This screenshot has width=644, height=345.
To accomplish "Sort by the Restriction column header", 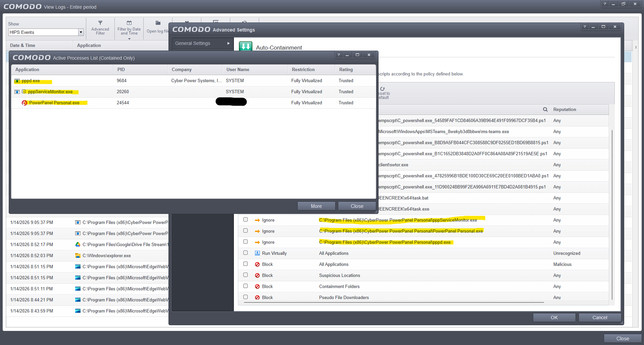I will tap(303, 70).
